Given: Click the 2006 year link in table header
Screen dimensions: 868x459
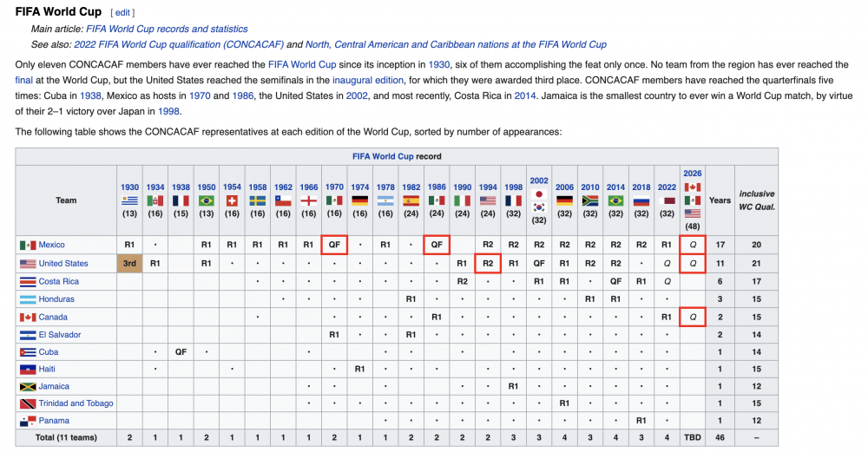Looking at the screenshot, I should tap(565, 187).
